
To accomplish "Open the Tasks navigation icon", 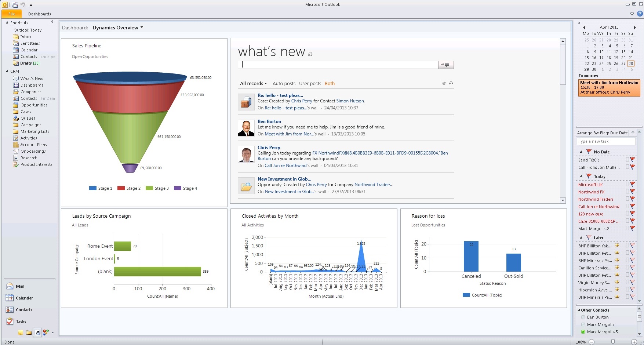I will (x=21, y=322).
